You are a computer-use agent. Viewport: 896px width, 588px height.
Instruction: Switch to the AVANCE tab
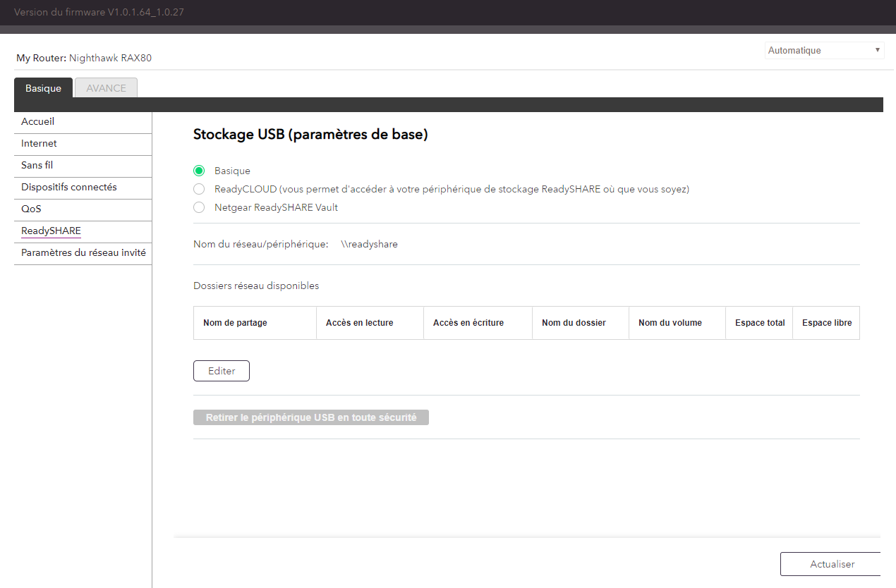click(106, 88)
